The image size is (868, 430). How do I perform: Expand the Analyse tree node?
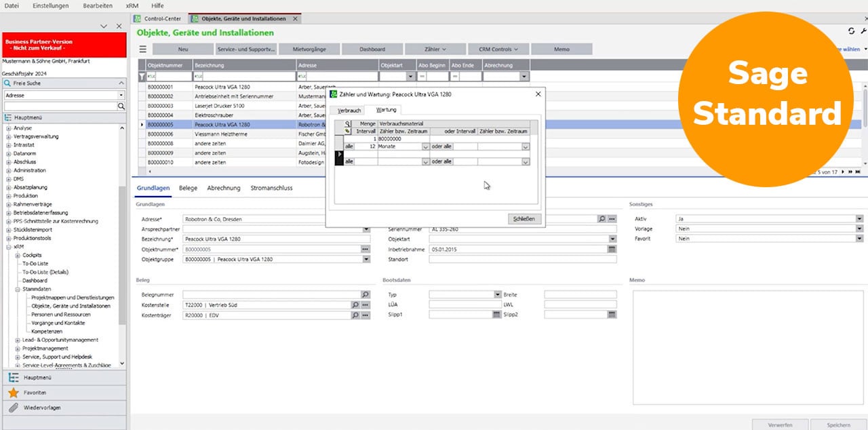[x=8, y=128]
